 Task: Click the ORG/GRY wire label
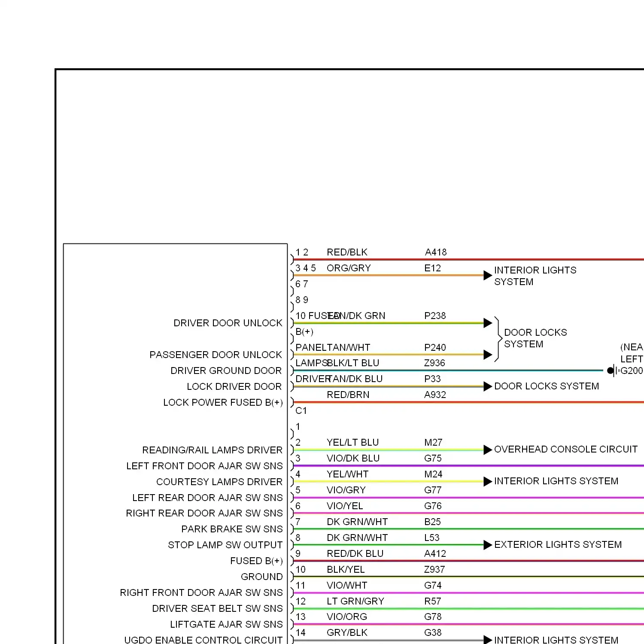click(349, 268)
